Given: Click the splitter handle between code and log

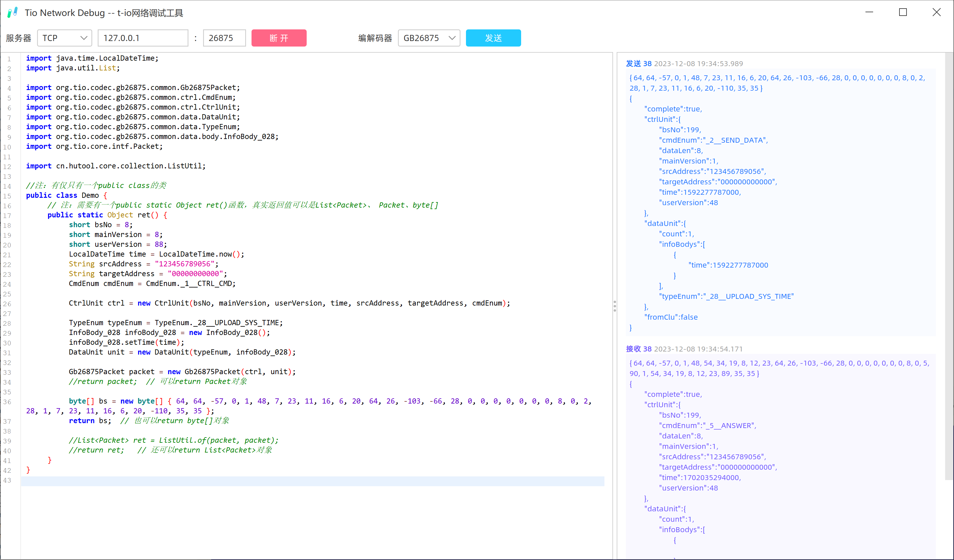Looking at the screenshot, I should click(x=615, y=306).
